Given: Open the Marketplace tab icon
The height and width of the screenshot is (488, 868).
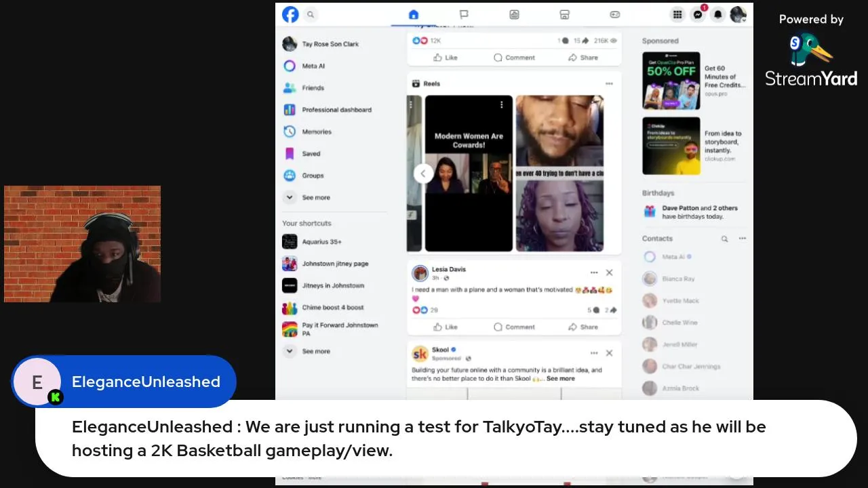Looking at the screenshot, I should [564, 14].
